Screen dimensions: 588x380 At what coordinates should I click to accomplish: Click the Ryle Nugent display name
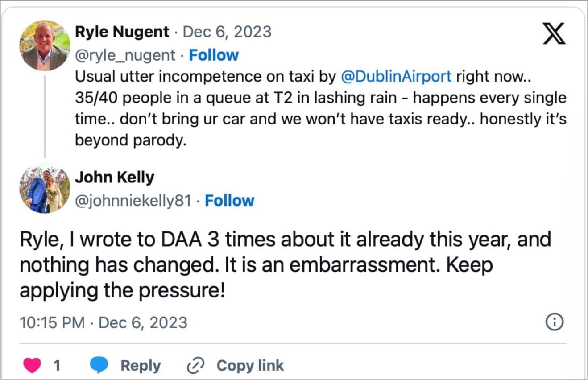(x=122, y=32)
